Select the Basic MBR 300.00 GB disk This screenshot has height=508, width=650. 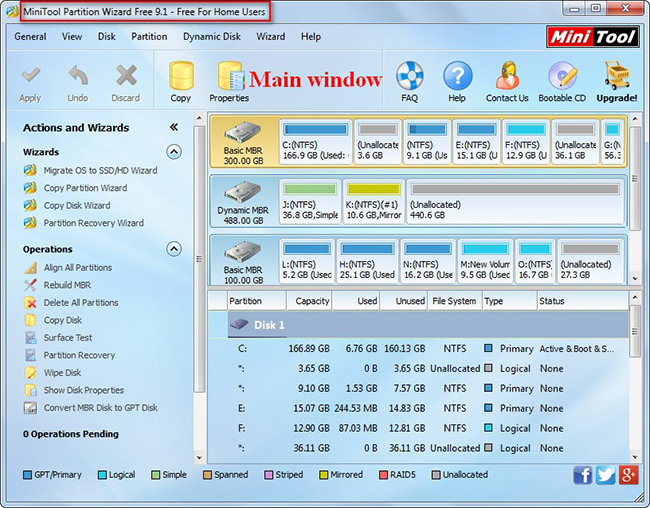point(244,142)
